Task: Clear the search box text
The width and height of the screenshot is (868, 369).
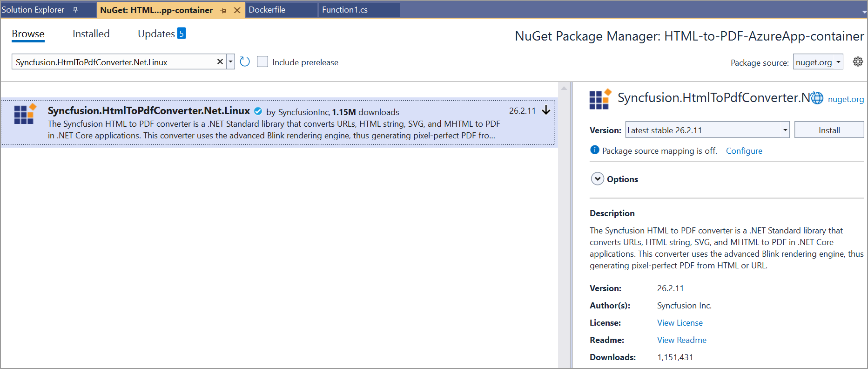Action: [x=220, y=61]
